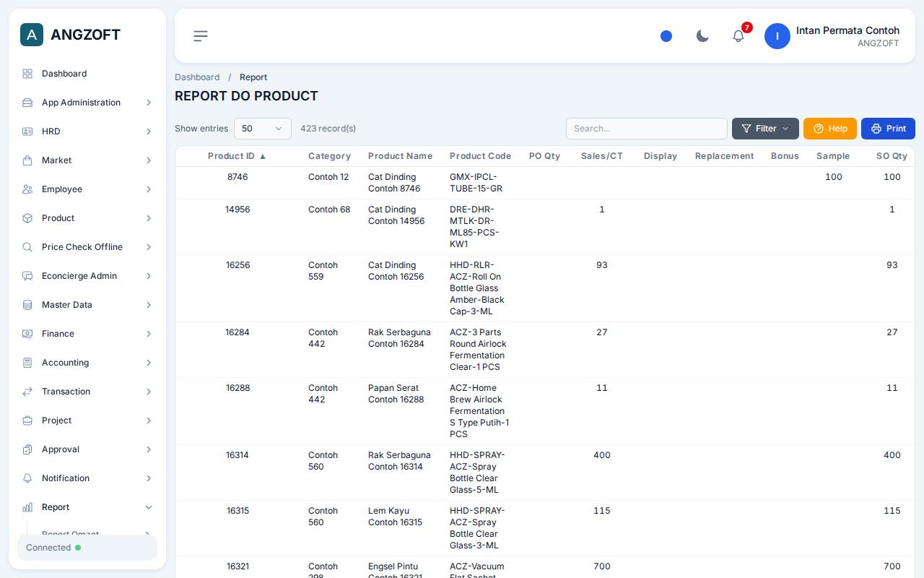Screen dimensions: 924x578
Task: Click the Search input field
Action: (647, 129)
